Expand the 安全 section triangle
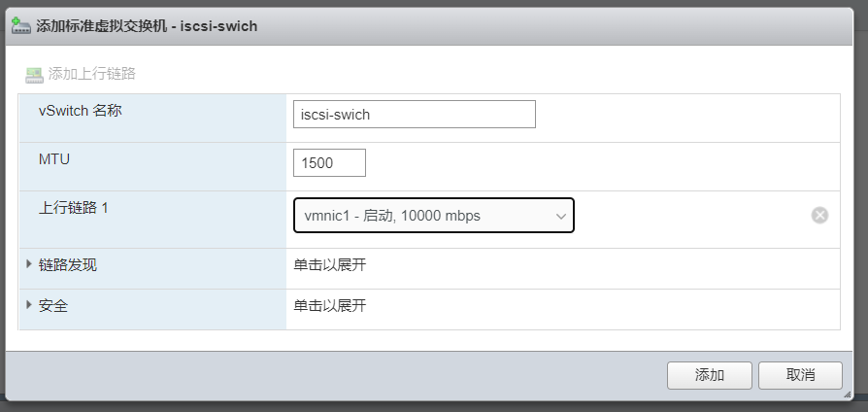Image resolution: width=868 pixels, height=412 pixels. (x=29, y=305)
